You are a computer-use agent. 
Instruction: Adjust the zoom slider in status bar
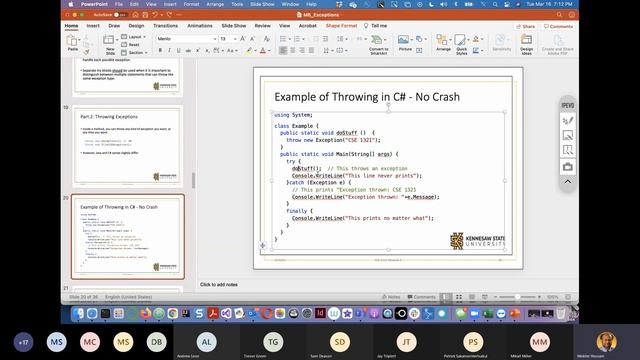(x=517, y=297)
